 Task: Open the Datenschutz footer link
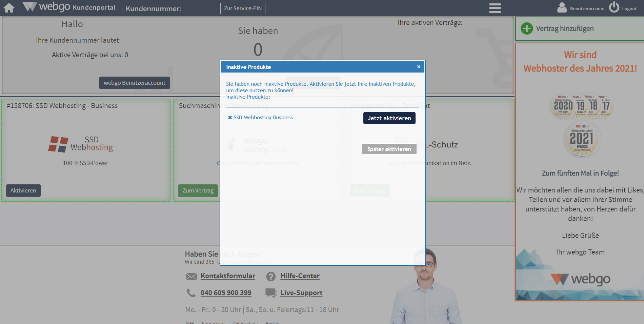[245, 323]
